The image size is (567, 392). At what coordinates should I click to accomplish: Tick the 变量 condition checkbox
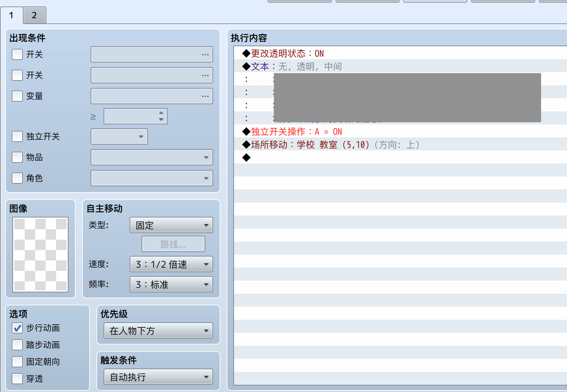17,96
